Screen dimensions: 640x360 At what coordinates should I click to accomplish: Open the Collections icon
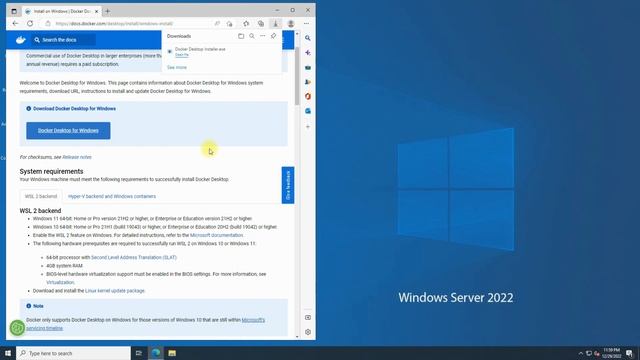coord(261,24)
